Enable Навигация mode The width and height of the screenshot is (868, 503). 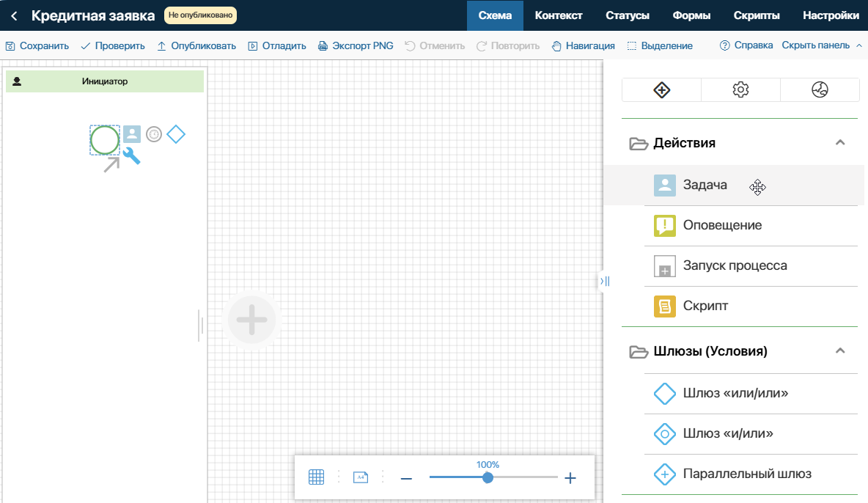[583, 46]
